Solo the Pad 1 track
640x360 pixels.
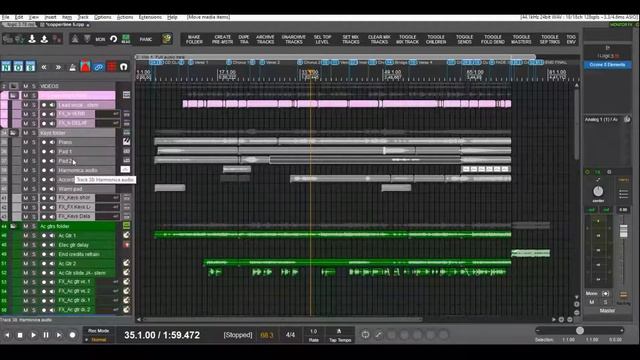pyautogui.click(x=34, y=151)
